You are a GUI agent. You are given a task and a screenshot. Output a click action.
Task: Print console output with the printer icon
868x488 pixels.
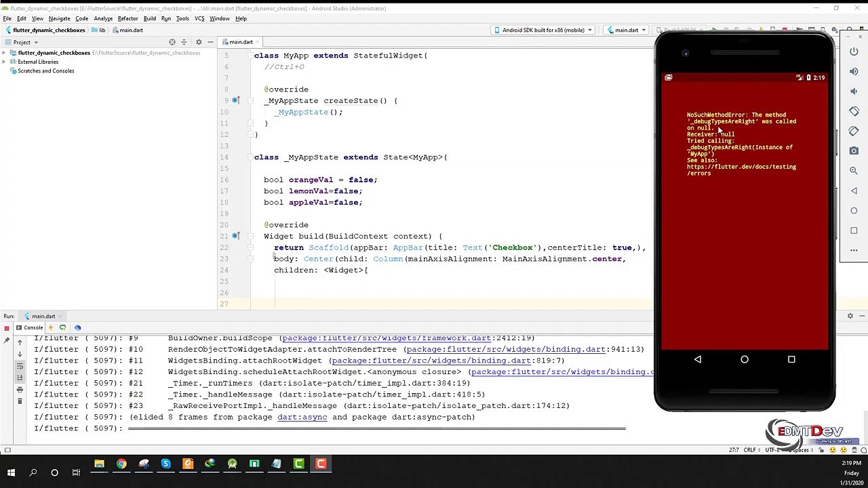(x=20, y=389)
